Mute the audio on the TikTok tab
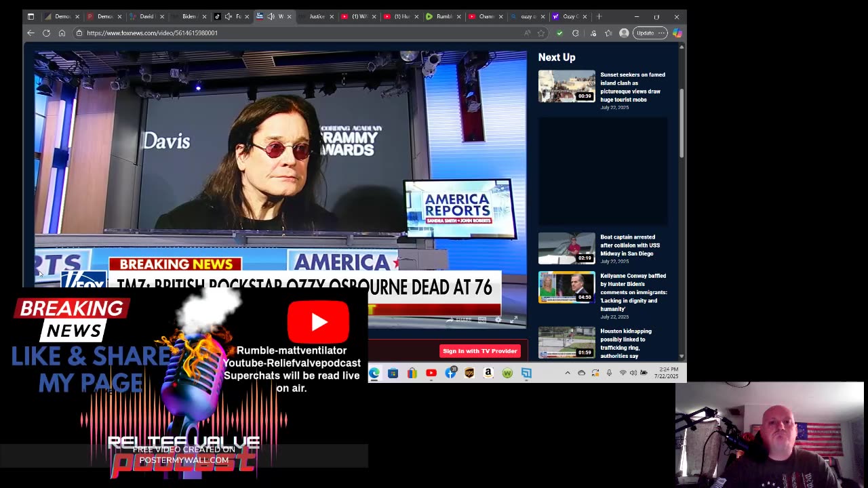This screenshot has height=488, width=868. coord(229,16)
